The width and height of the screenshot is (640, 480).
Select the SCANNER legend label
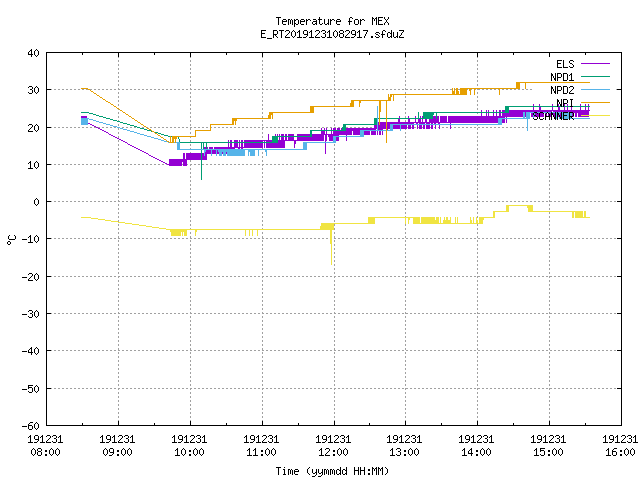tap(553, 116)
